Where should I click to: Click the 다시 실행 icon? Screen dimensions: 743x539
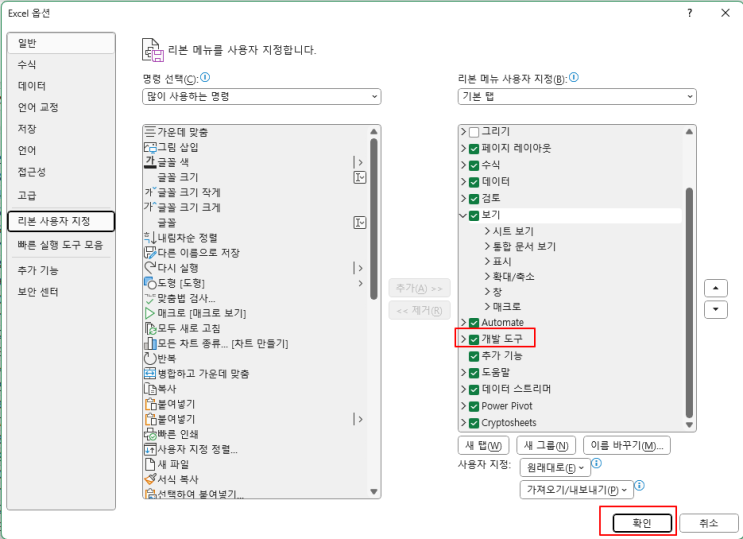(150, 268)
